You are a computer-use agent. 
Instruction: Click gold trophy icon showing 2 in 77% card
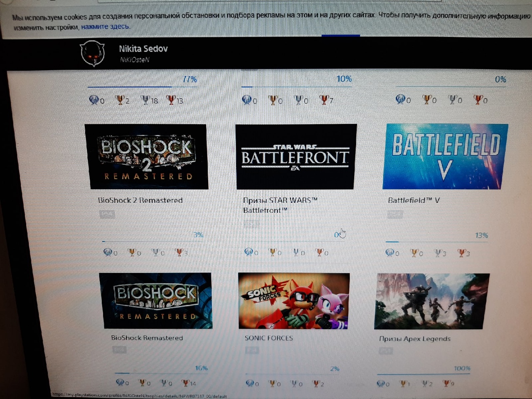pos(120,100)
